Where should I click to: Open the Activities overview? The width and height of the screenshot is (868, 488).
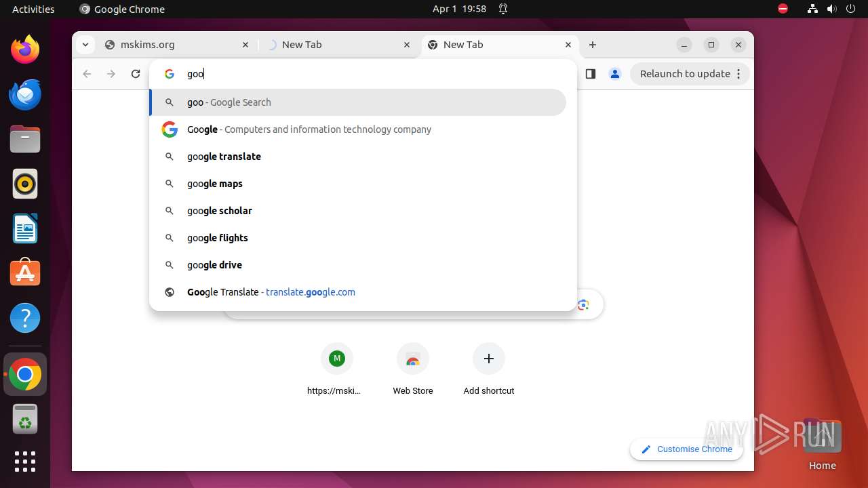pos(33,9)
